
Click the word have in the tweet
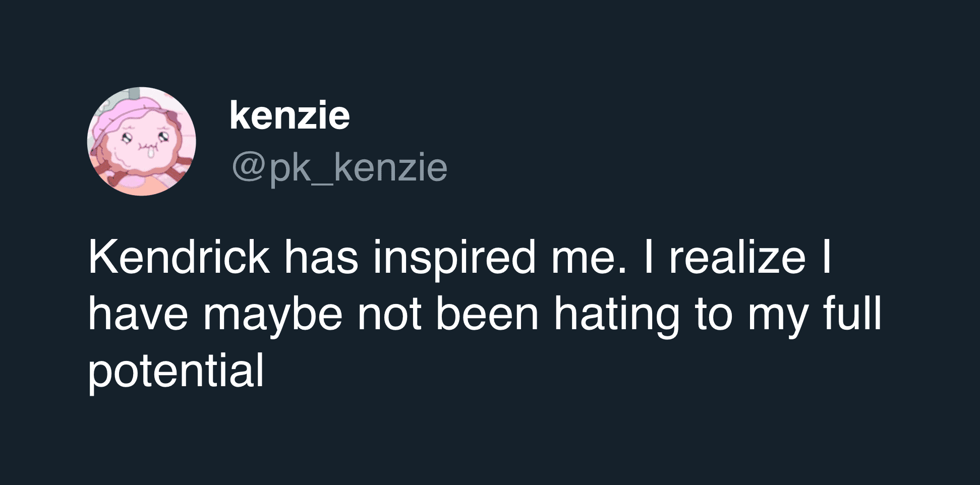[x=138, y=314]
